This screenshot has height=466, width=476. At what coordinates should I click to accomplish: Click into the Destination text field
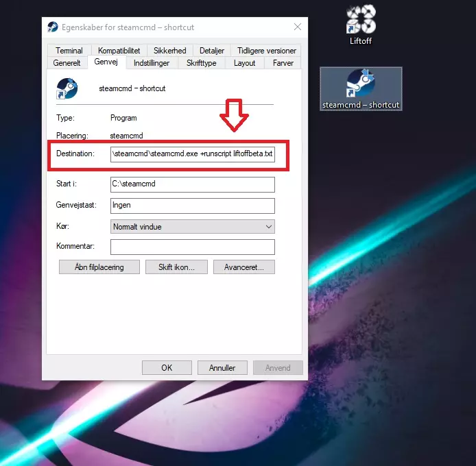(x=193, y=154)
